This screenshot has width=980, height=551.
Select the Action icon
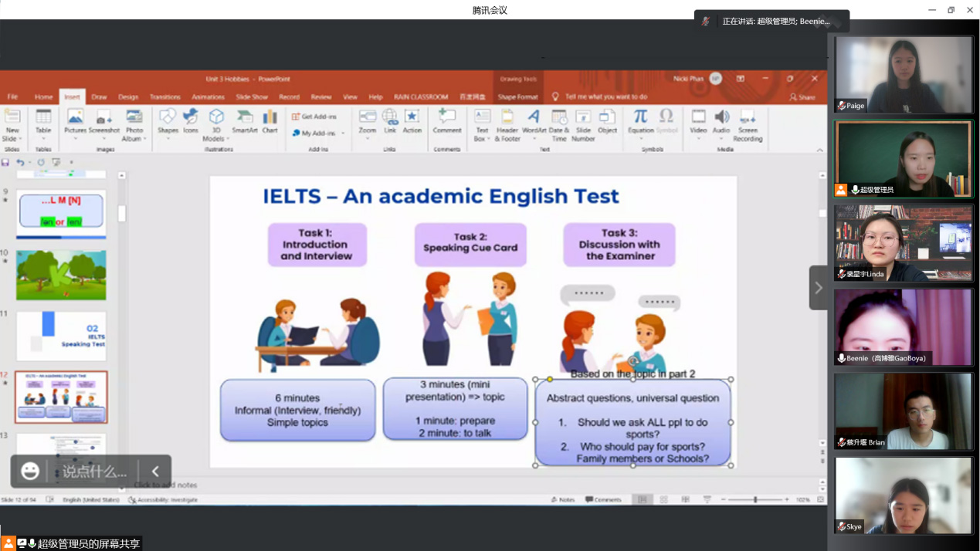tap(412, 122)
